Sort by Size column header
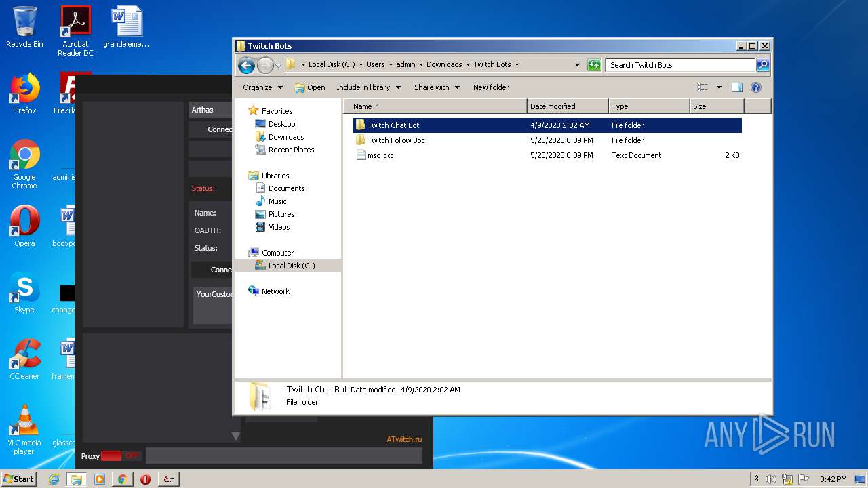The height and width of the screenshot is (488, 868). coord(717,106)
